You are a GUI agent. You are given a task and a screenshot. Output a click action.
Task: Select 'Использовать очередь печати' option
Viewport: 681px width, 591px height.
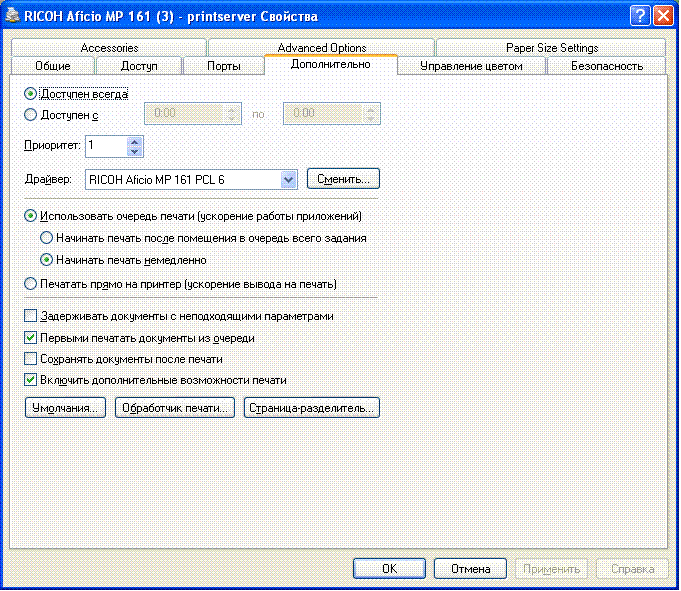pyautogui.click(x=30, y=216)
